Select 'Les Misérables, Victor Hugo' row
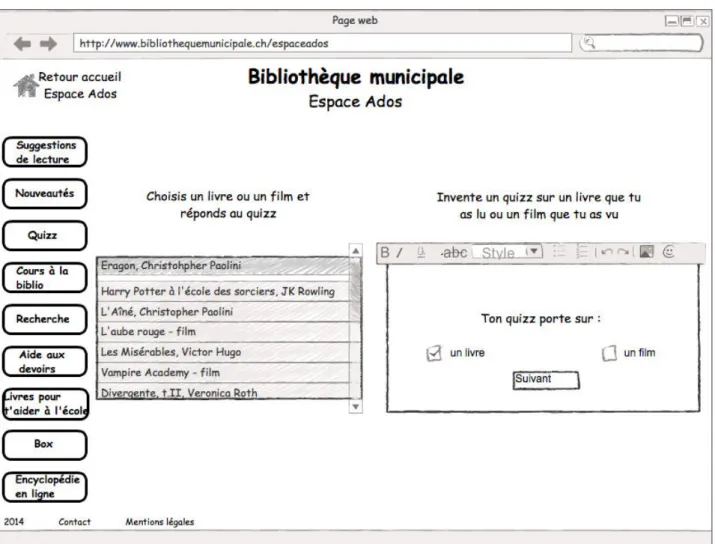The width and height of the screenshot is (715, 544). (x=223, y=352)
